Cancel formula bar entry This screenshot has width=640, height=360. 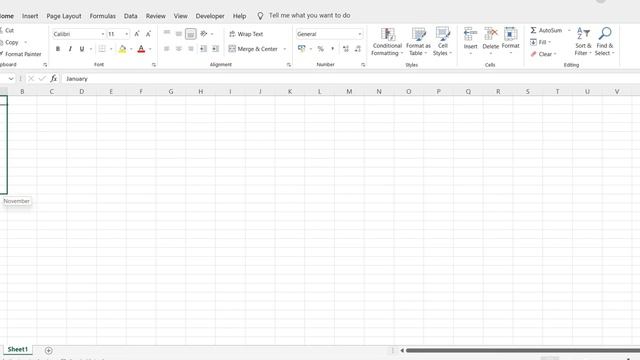[x=31, y=78]
